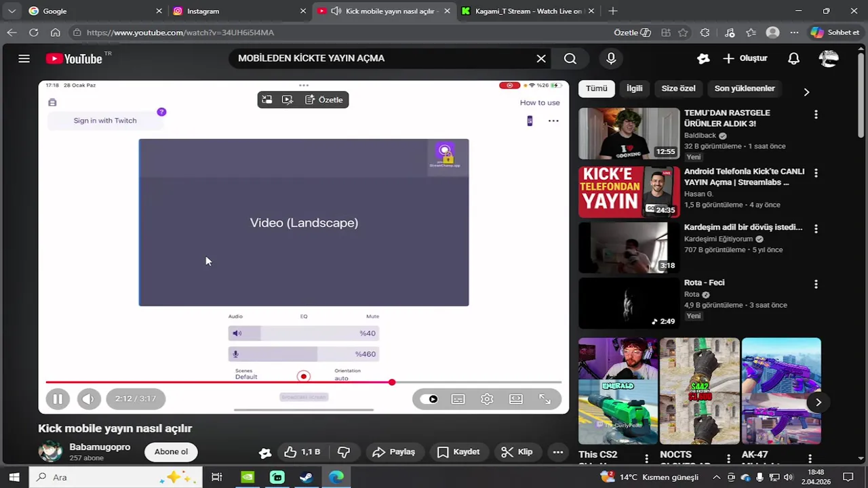
Task: Turn on subtitles in the player
Action: click(458, 399)
